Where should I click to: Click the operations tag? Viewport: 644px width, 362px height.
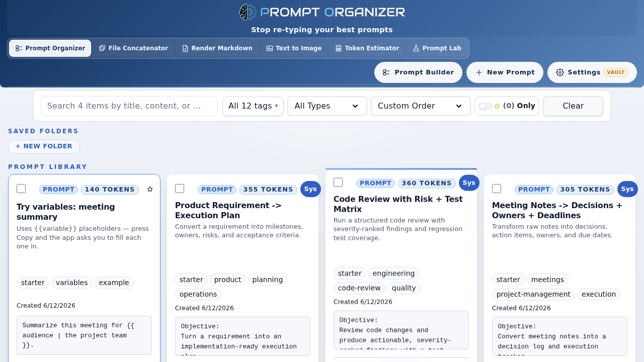[198, 294]
